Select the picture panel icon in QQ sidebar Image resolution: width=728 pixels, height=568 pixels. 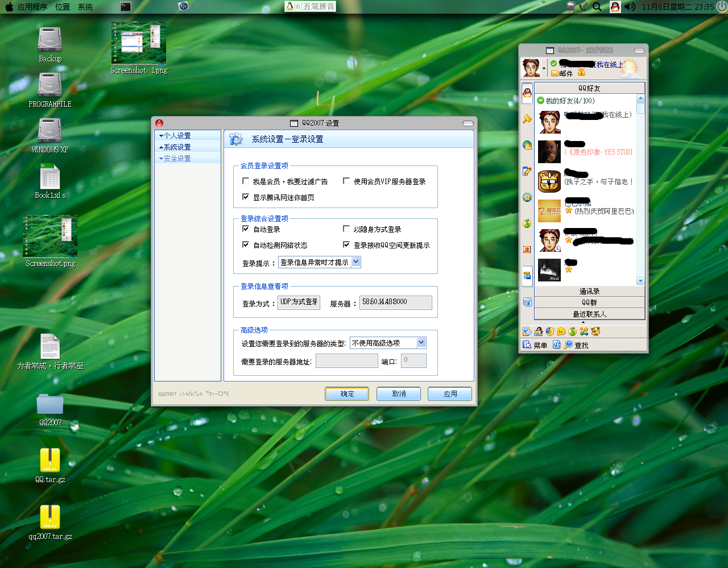tap(527, 276)
